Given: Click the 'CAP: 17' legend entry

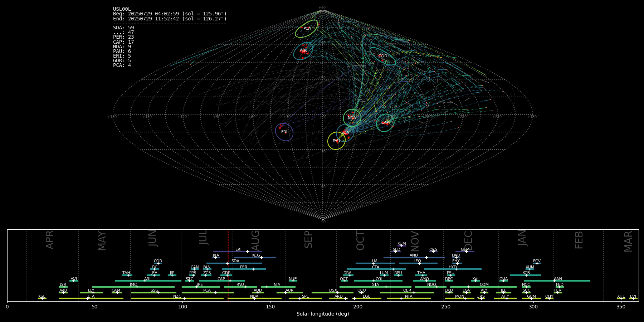Looking at the screenshot, I should tap(123, 42).
